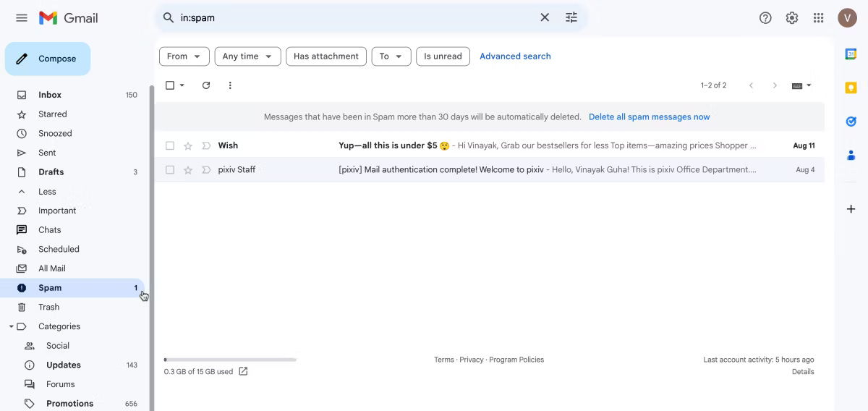Star the Wish email
The height and width of the screenshot is (411, 868).
click(188, 145)
